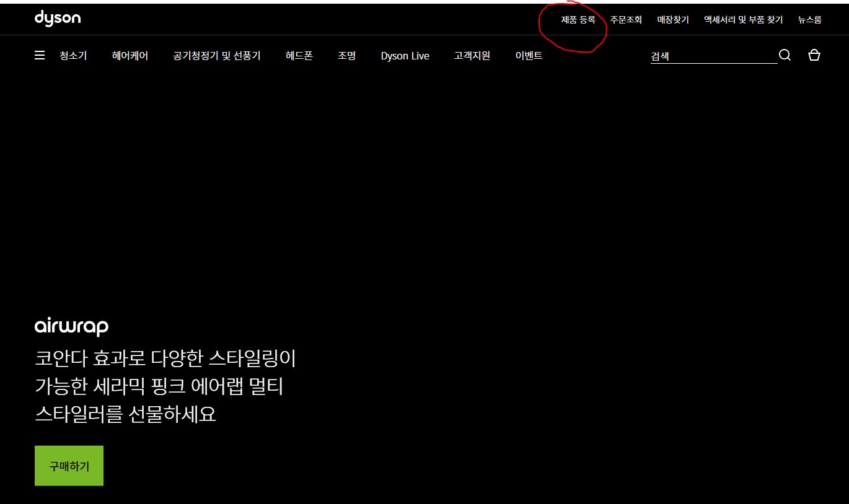Click the Dyson logo
Viewport: 849px width, 504px height.
(x=58, y=19)
